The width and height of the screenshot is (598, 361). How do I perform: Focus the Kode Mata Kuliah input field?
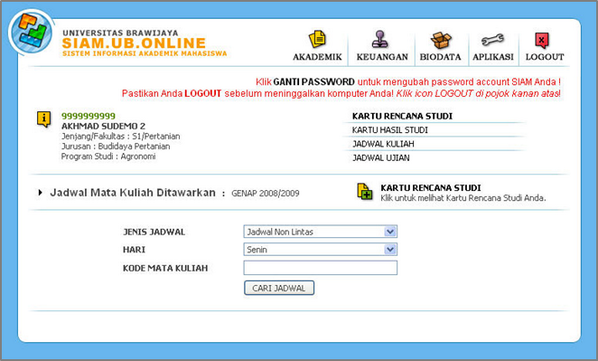(320, 268)
